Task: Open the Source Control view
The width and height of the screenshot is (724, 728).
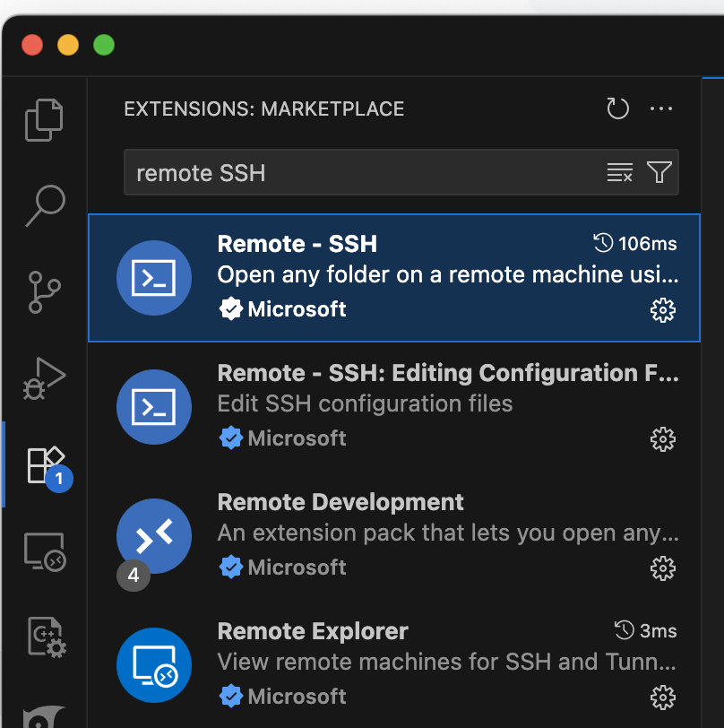Action: (45, 292)
